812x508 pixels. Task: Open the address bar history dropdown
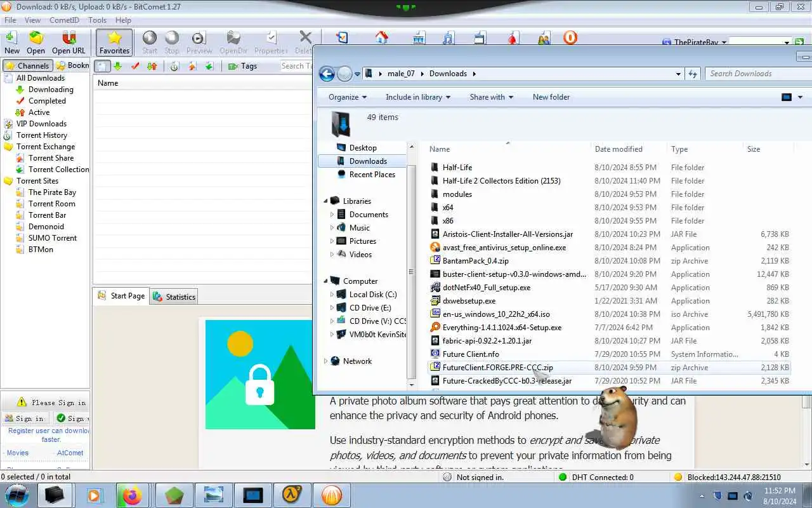679,74
